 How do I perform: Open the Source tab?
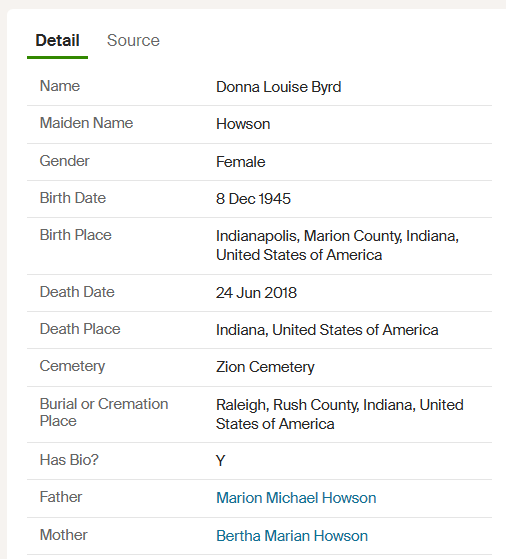coord(133,40)
